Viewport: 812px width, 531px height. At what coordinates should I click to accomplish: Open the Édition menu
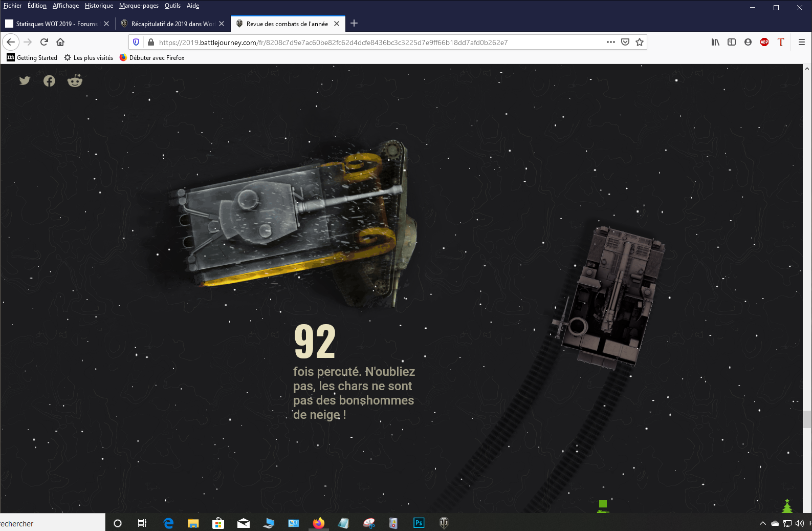(x=37, y=6)
